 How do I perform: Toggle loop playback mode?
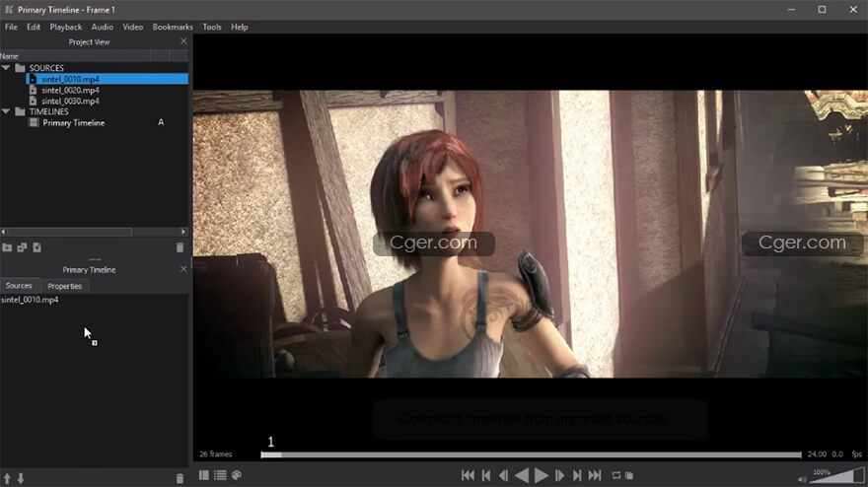click(616, 475)
